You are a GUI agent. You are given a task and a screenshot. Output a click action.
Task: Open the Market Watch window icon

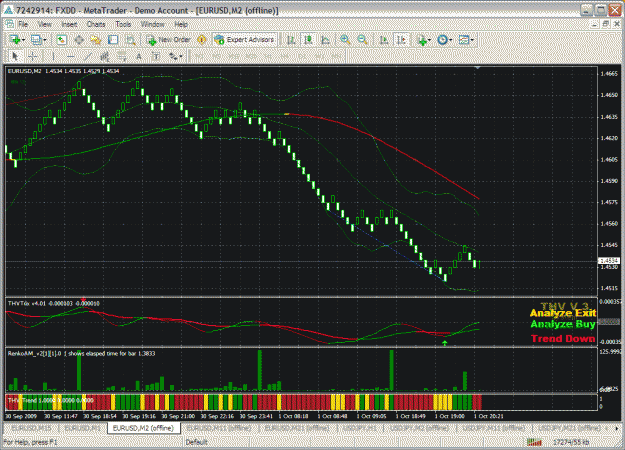point(61,40)
